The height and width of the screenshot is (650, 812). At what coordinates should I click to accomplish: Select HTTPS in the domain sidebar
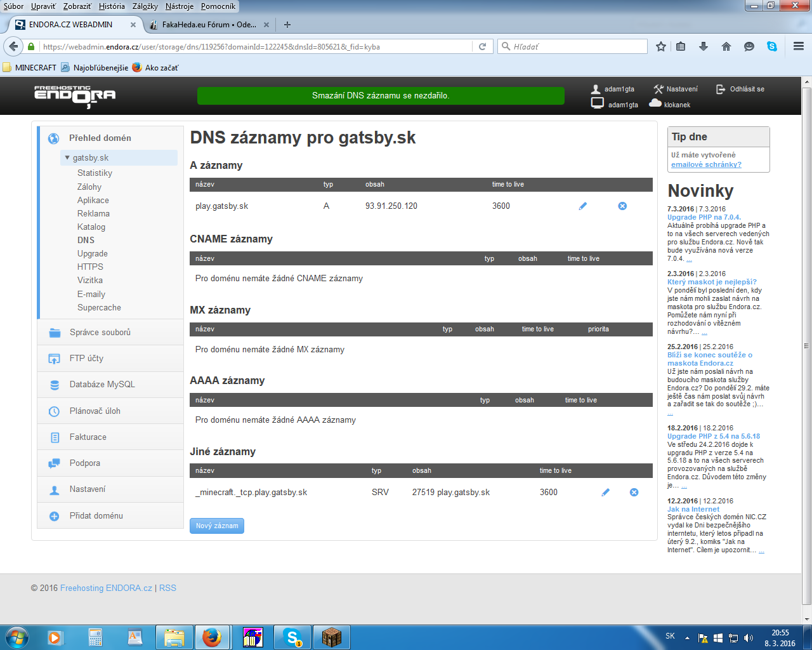point(90,267)
